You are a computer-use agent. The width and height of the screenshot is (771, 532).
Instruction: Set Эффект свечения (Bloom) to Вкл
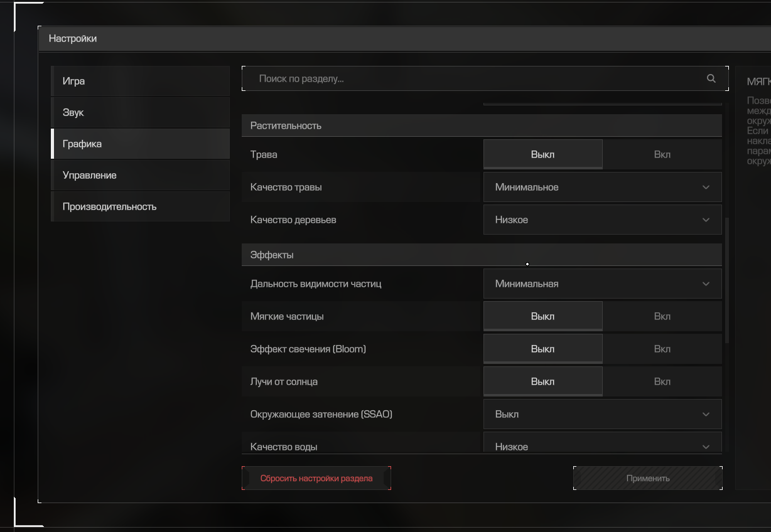(662, 349)
